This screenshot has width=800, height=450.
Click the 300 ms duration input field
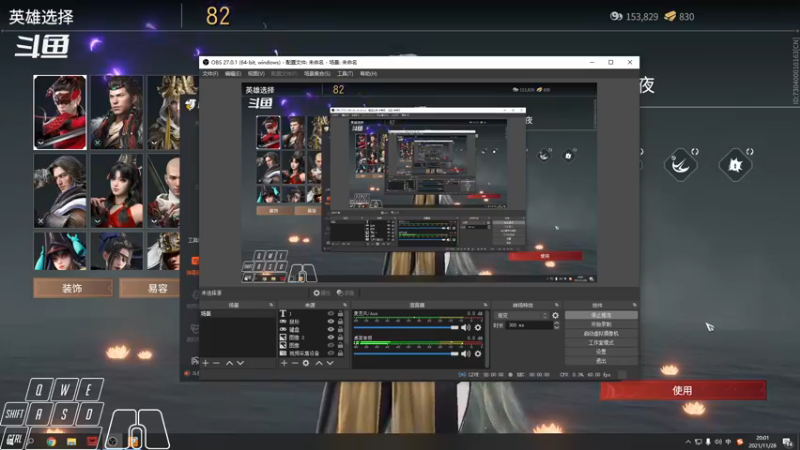click(x=529, y=325)
